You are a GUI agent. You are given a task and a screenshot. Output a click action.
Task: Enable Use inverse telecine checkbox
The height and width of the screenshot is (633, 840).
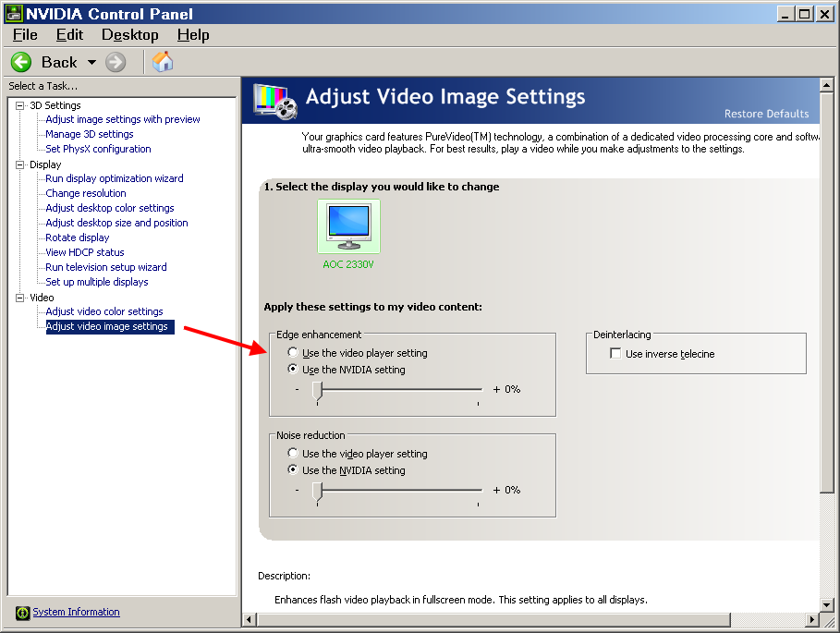[615, 353]
